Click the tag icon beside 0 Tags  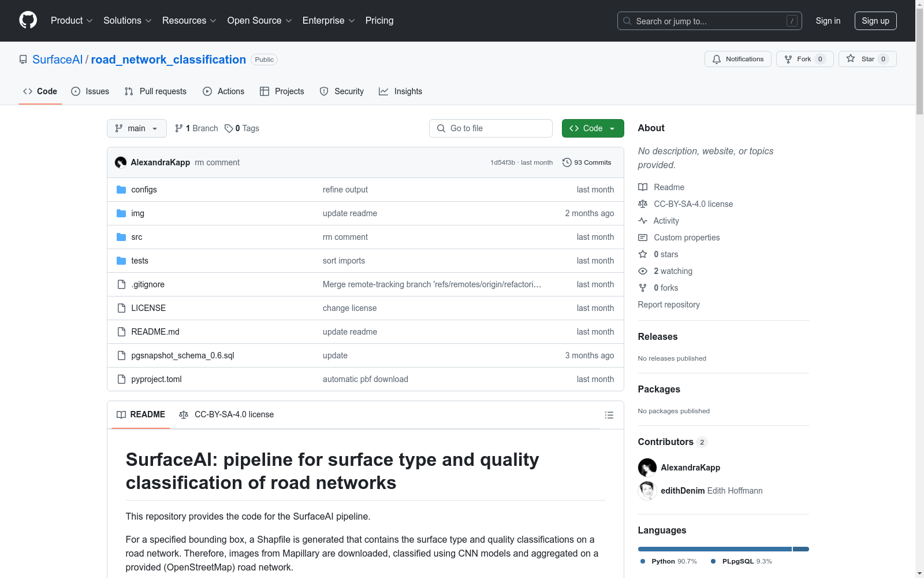(x=229, y=128)
